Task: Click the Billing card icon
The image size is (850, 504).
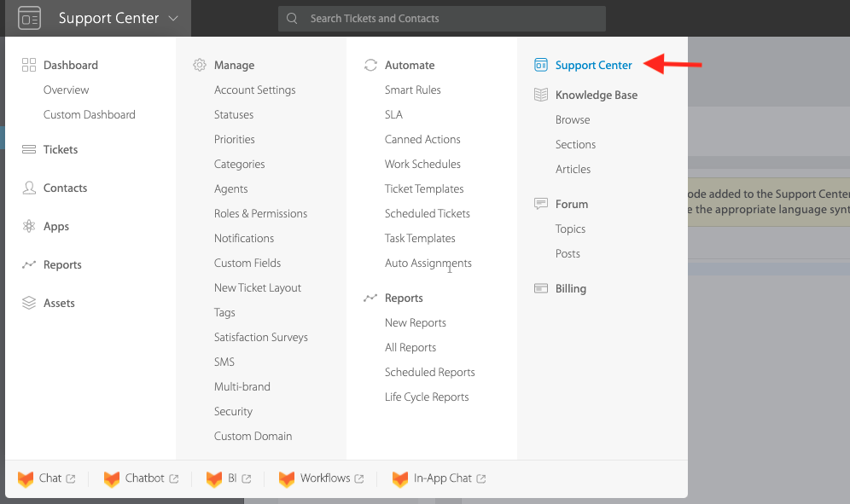Action: (x=541, y=288)
